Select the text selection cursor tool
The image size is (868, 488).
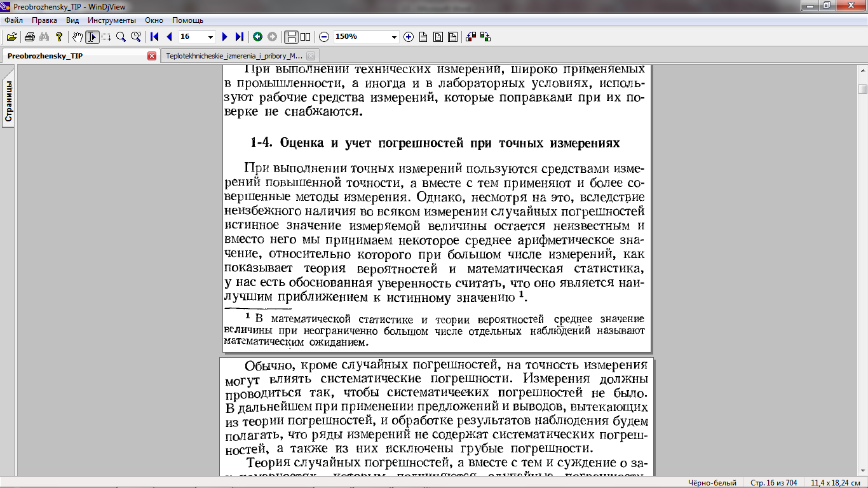coord(92,37)
